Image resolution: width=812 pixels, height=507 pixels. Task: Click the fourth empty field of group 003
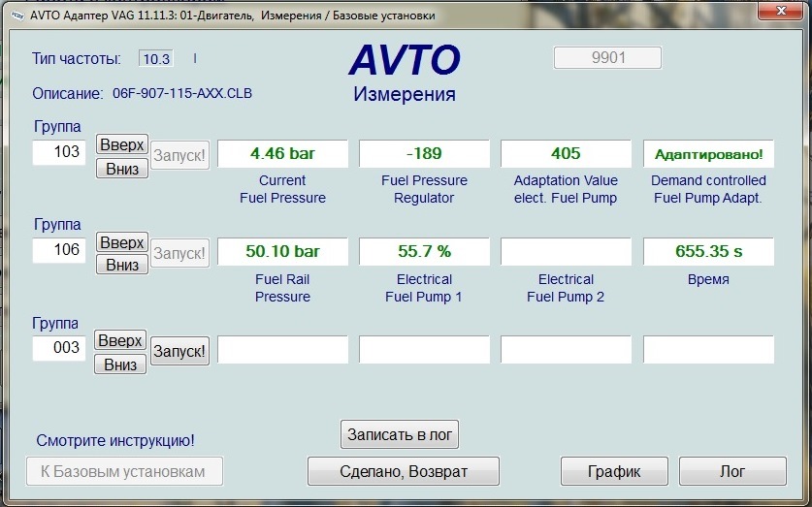[x=708, y=349]
